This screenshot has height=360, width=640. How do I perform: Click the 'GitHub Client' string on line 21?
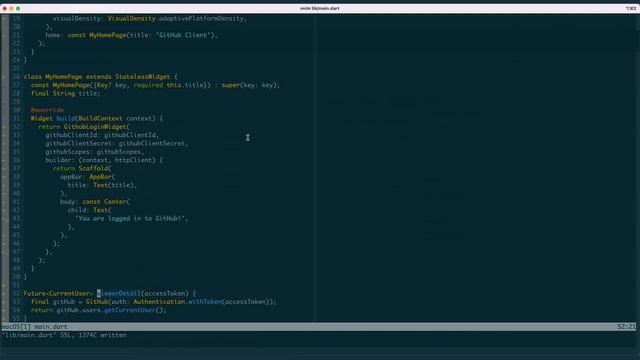[182, 35]
